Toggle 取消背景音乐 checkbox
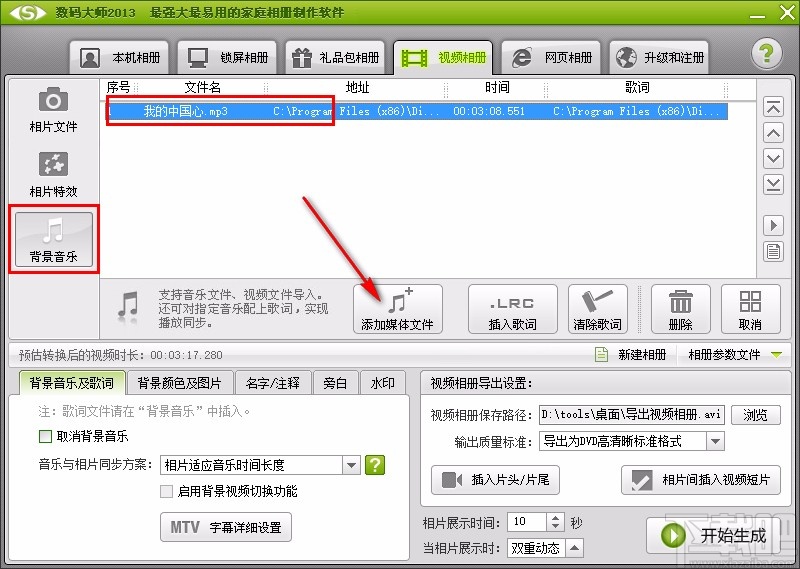Viewport: 800px width, 569px height. pyautogui.click(x=45, y=436)
